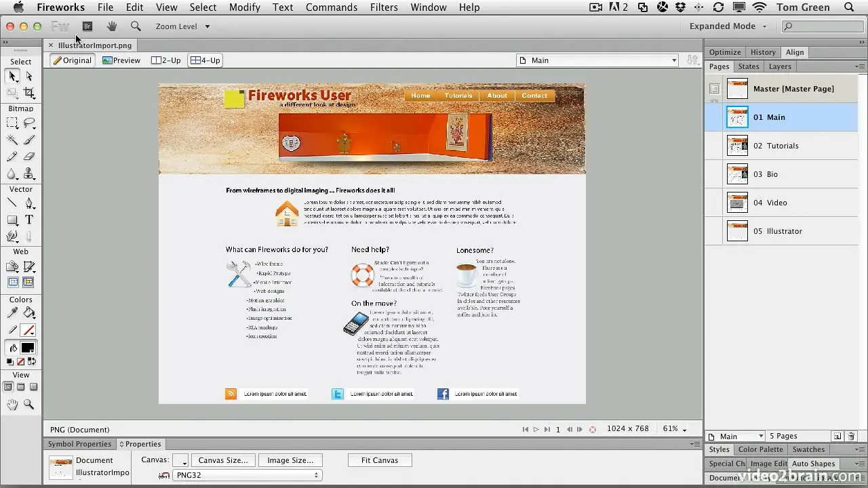Click the Fit Canvas button
Viewport: 868px width, 488px height.
tap(380, 460)
